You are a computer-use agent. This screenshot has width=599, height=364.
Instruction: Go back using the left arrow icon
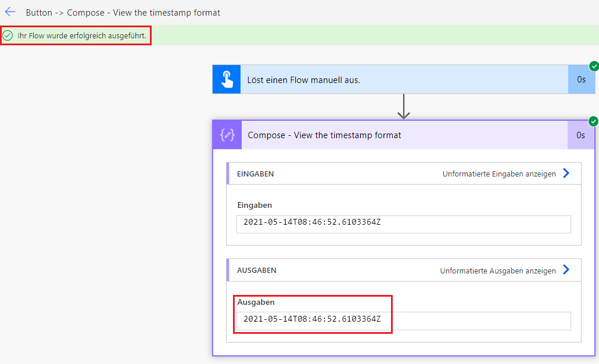point(10,12)
